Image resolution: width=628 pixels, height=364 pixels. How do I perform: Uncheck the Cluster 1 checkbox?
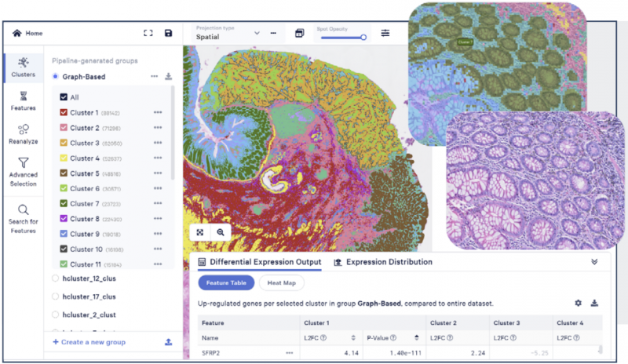pos(64,112)
